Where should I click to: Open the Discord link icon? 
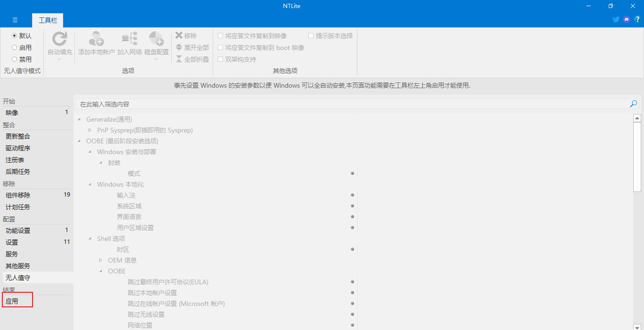627,19
